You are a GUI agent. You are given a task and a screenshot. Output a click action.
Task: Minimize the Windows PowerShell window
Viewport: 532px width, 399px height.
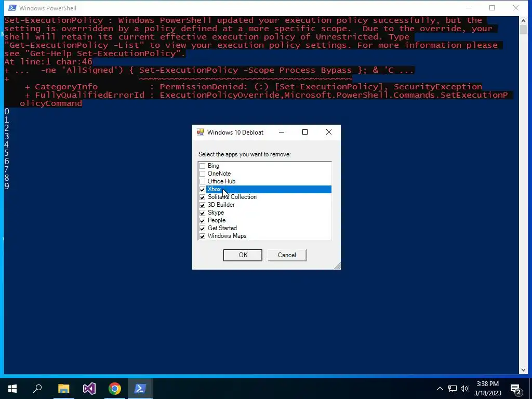469,8
